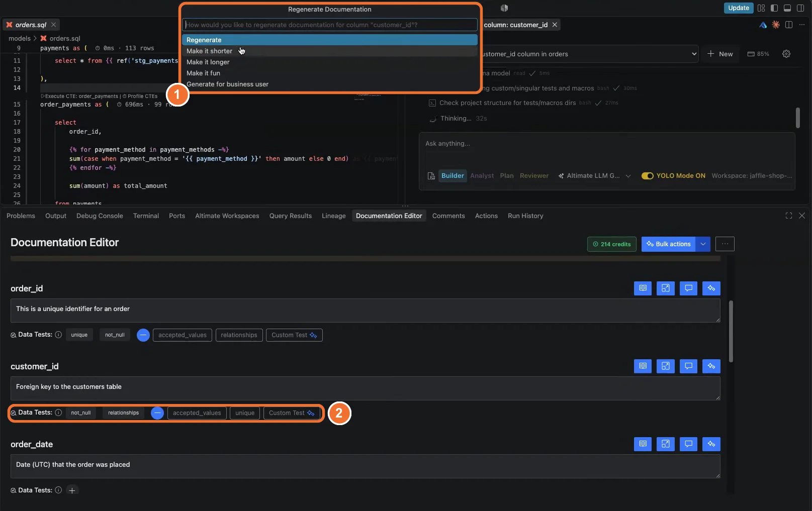Viewport: 812px width, 511px height.
Task: Switch to the Lineage panel tab
Action: tap(334, 216)
